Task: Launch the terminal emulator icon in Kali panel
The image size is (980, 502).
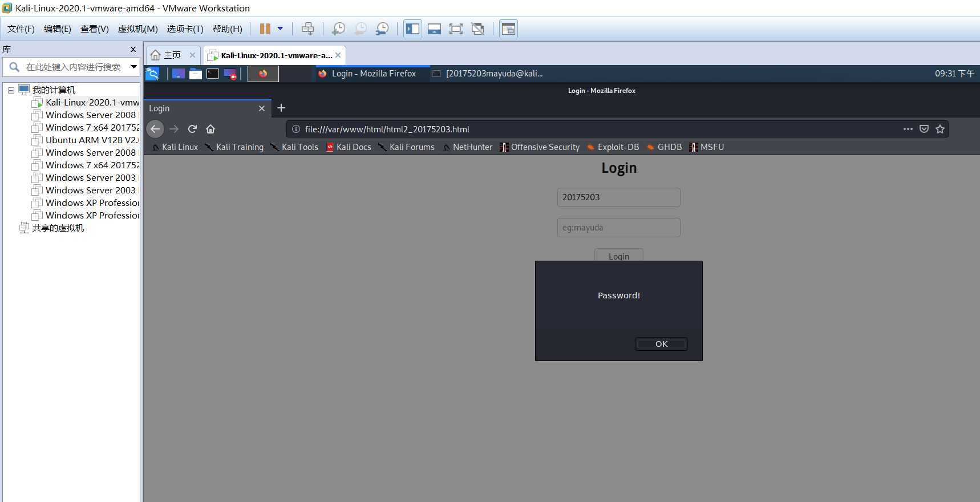Action: tap(213, 74)
